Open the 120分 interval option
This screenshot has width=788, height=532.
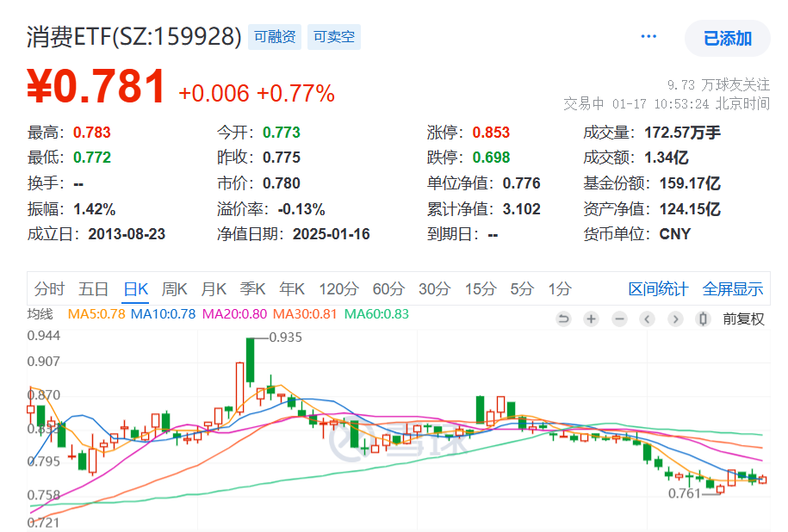pos(339,289)
